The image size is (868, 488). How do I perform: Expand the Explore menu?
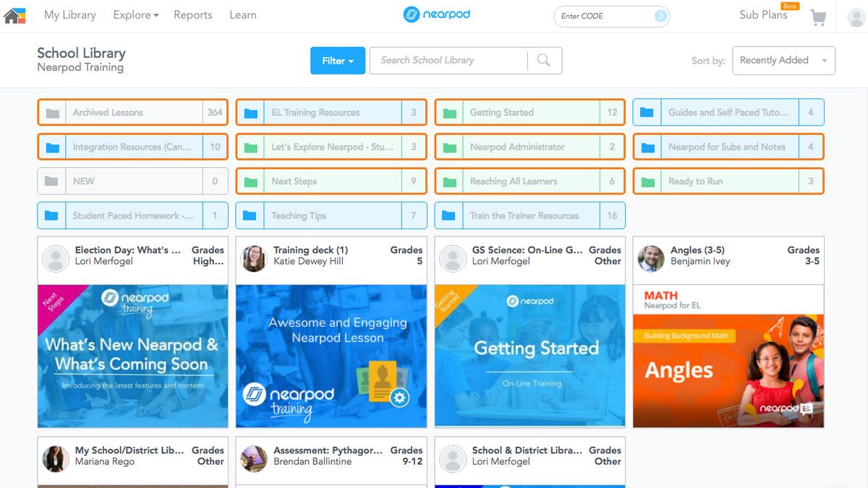(x=135, y=14)
